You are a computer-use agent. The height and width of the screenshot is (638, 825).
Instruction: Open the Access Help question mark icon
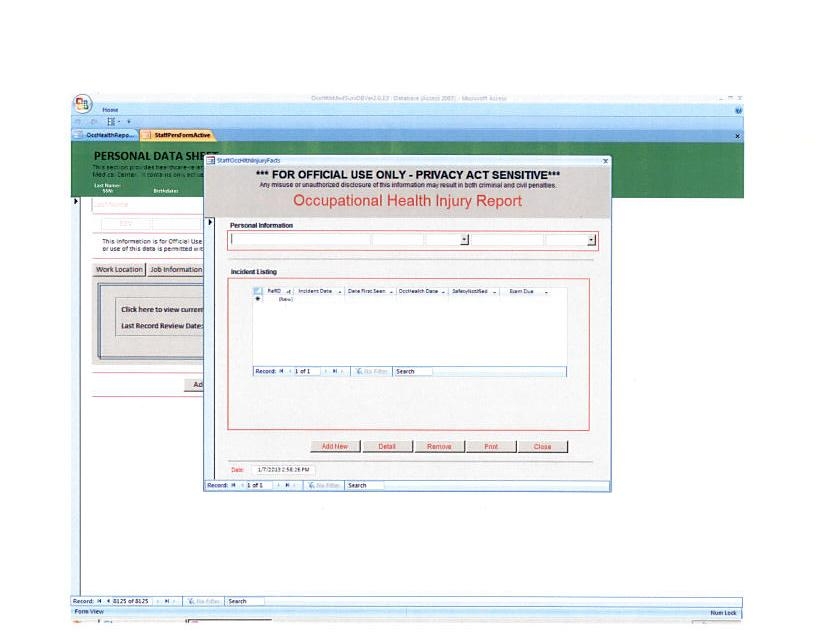pos(738,110)
